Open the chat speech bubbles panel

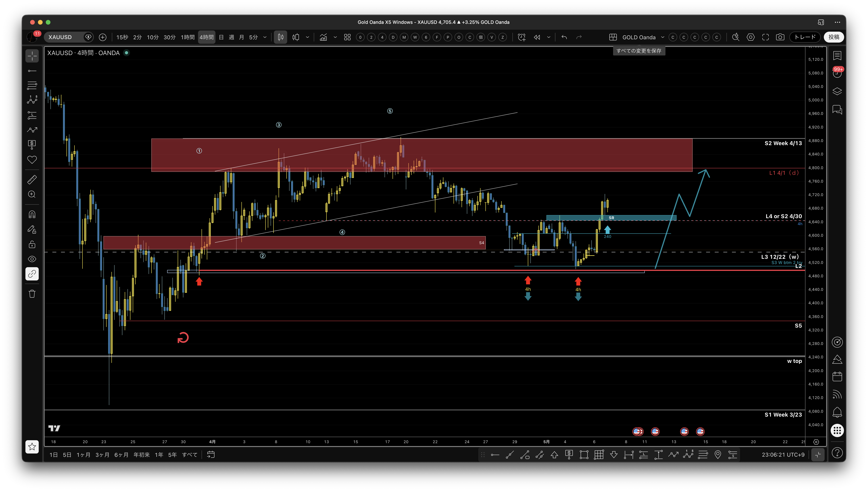(837, 110)
